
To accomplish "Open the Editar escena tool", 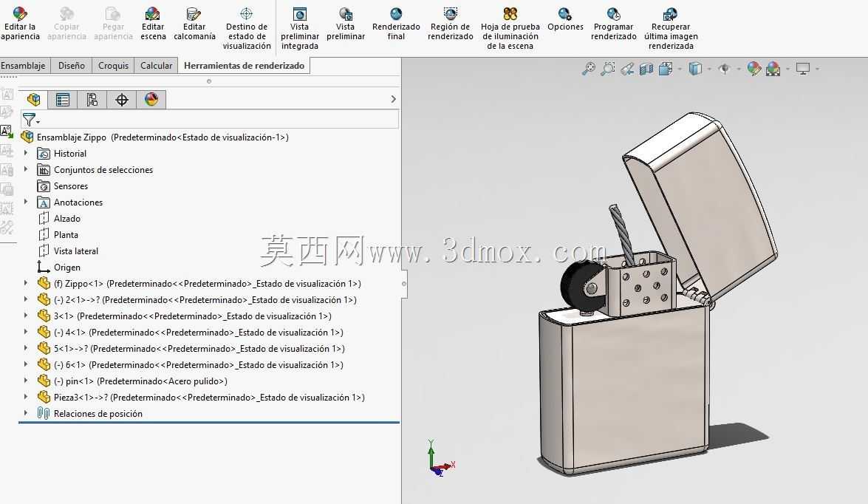I will coord(153,24).
